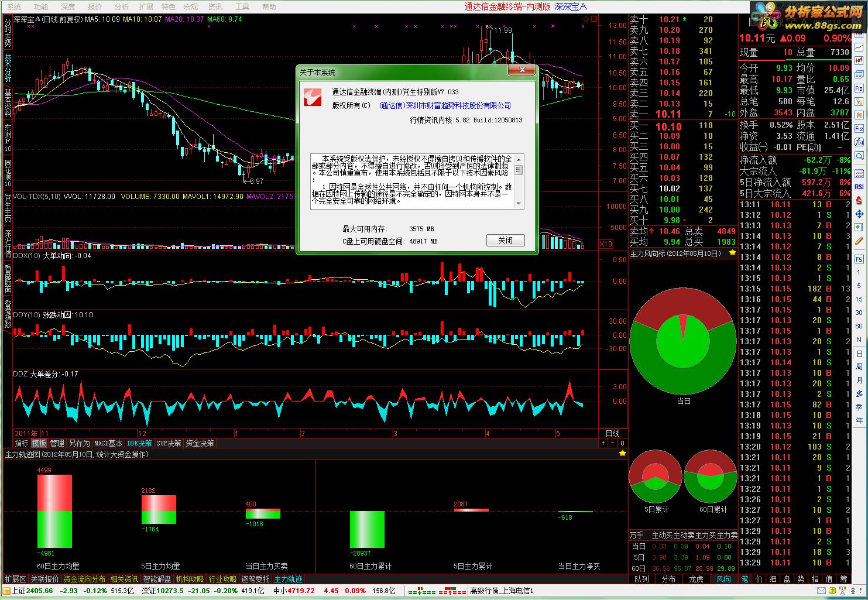Select the 分布 panel tab

669,579
